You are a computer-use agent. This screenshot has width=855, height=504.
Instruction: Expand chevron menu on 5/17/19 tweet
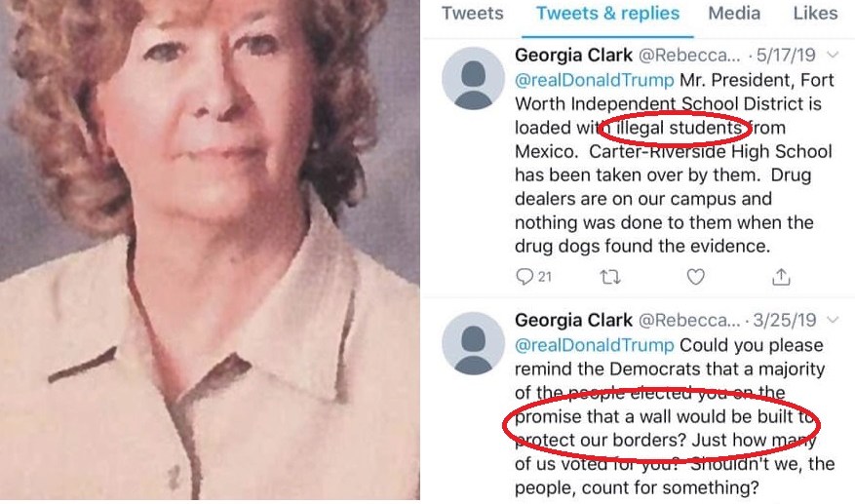pos(833,55)
